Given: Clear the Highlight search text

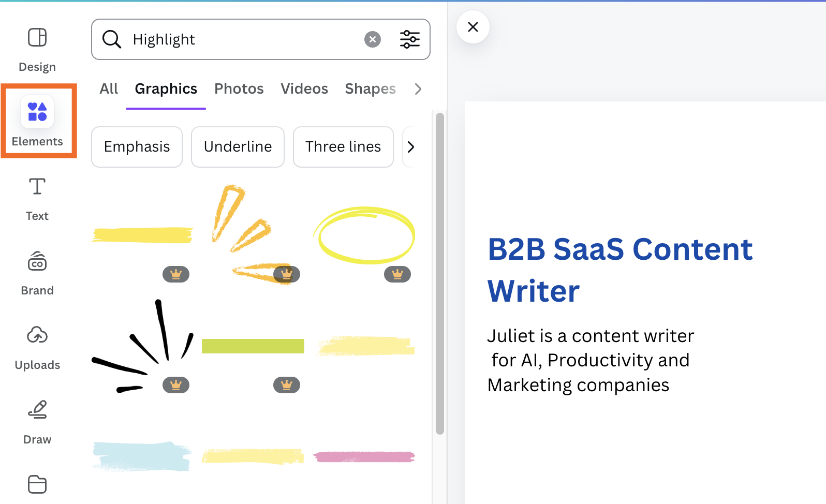Looking at the screenshot, I should click(373, 39).
